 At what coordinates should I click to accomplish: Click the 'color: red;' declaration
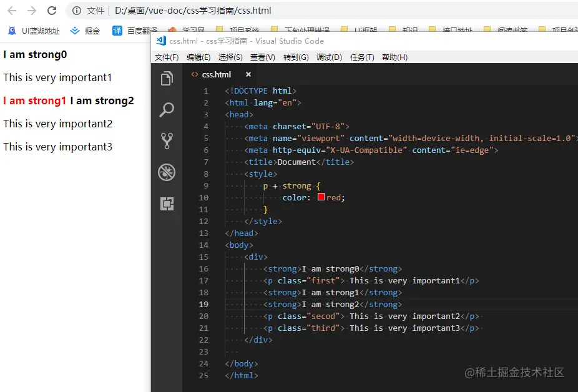314,197
